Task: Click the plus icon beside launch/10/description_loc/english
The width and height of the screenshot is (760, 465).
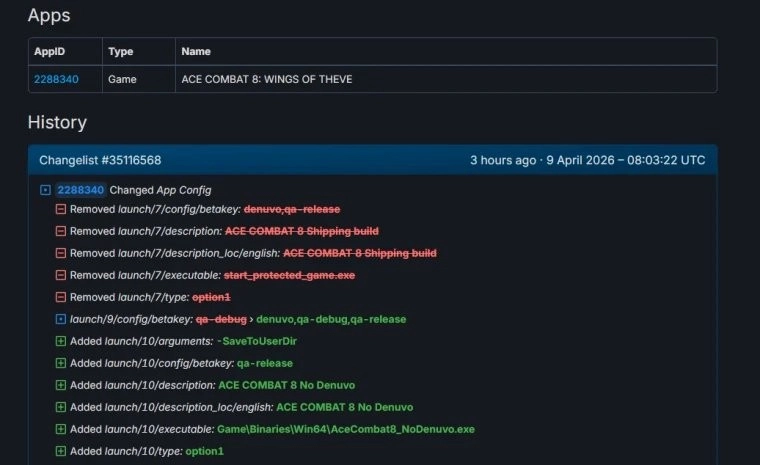Action: 61,407
